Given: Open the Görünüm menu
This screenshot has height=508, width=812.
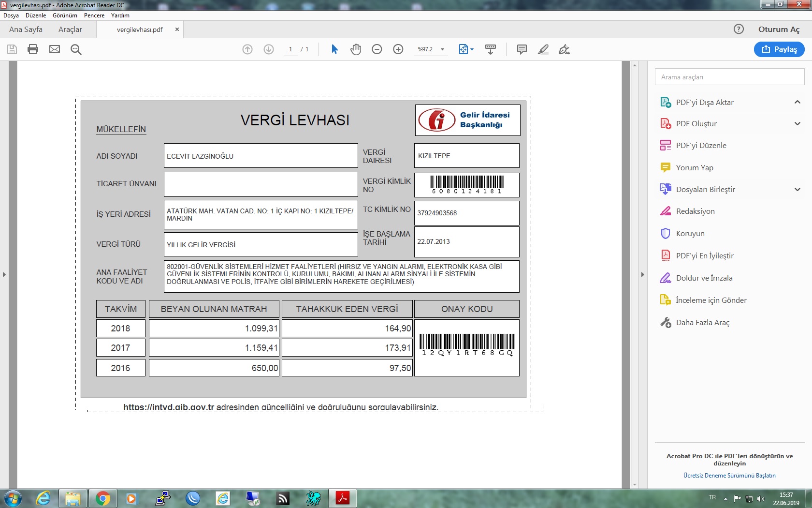Looking at the screenshot, I should [x=65, y=15].
